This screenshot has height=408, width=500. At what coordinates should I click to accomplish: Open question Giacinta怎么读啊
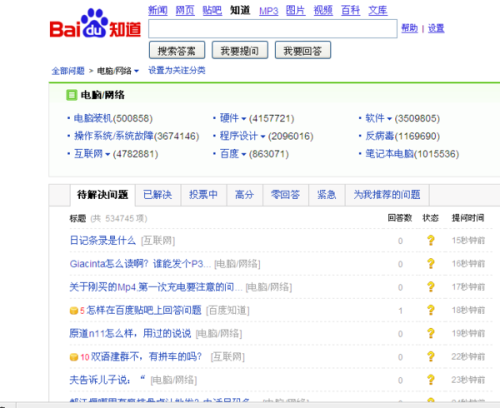point(140,264)
